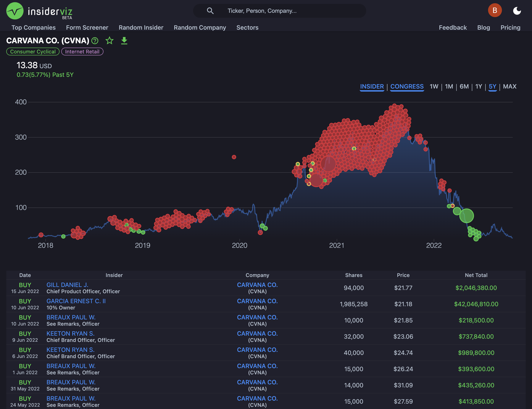
Task: Click the 0.73(5.77%) Past 5Y change text
Action: 45,75
